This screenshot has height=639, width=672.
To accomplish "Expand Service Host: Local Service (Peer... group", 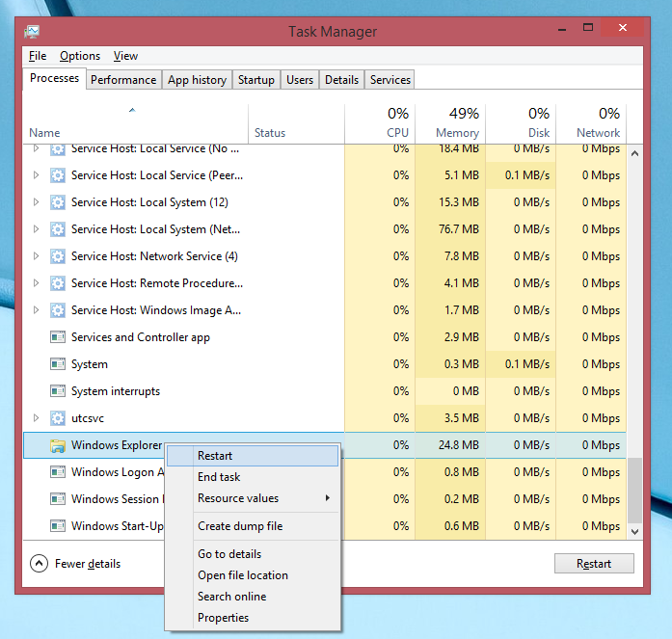I will click(x=36, y=175).
